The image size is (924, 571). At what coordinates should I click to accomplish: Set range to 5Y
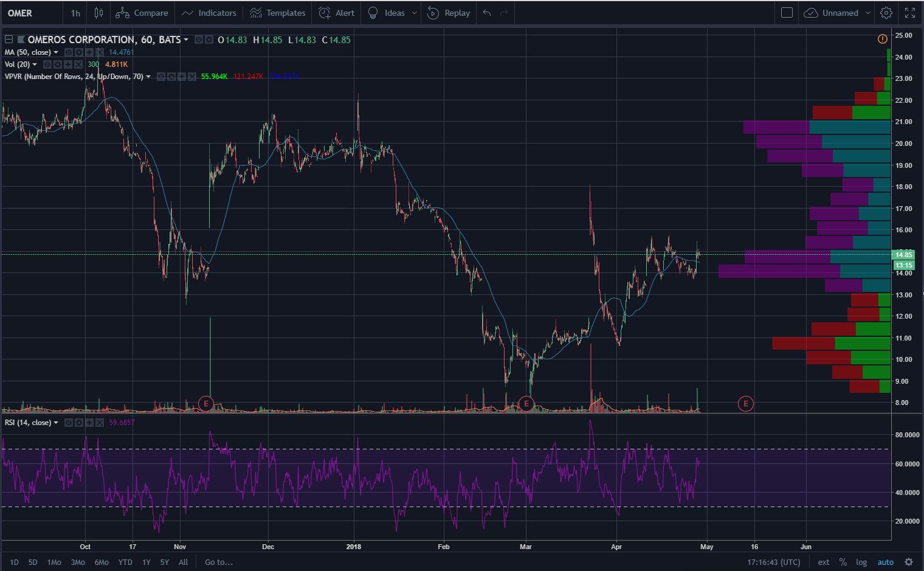[x=165, y=562]
